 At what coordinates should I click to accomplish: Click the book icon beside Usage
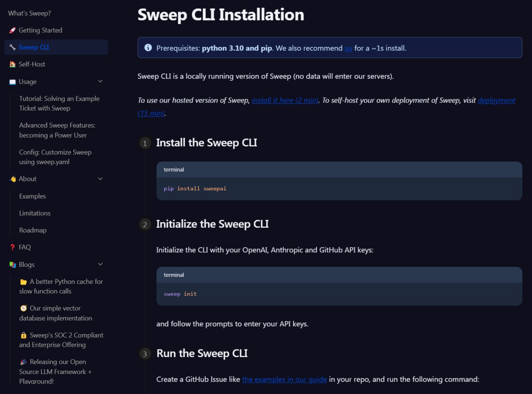pyautogui.click(x=12, y=82)
